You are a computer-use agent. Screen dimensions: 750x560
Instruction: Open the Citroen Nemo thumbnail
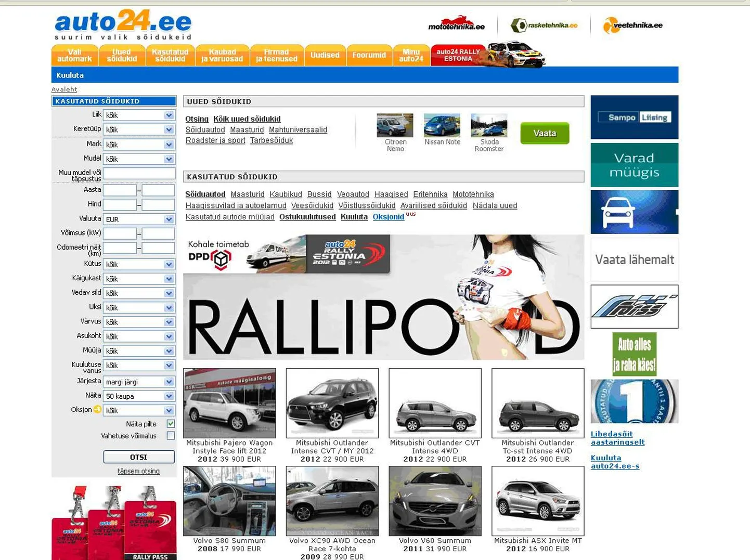pyautogui.click(x=395, y=125)
